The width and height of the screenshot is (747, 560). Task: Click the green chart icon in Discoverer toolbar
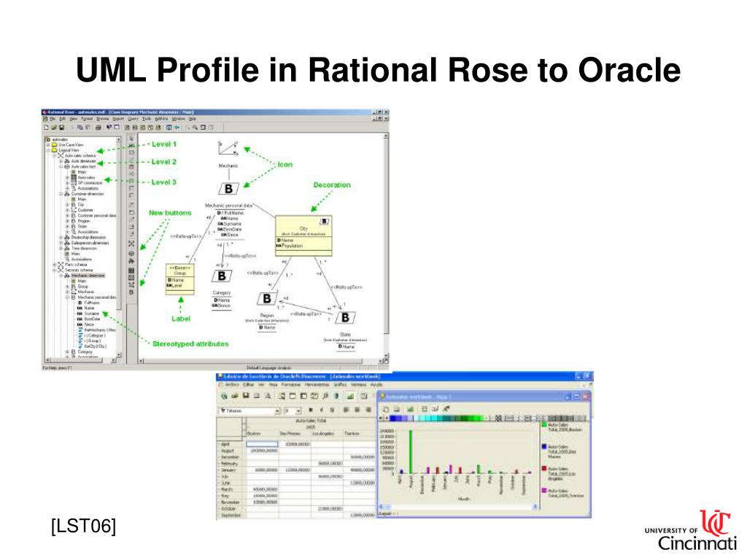pyautogui.click(x=351, y=396)
